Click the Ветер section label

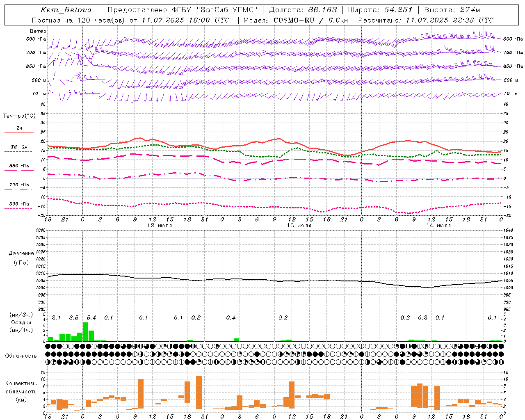(38, 31)
